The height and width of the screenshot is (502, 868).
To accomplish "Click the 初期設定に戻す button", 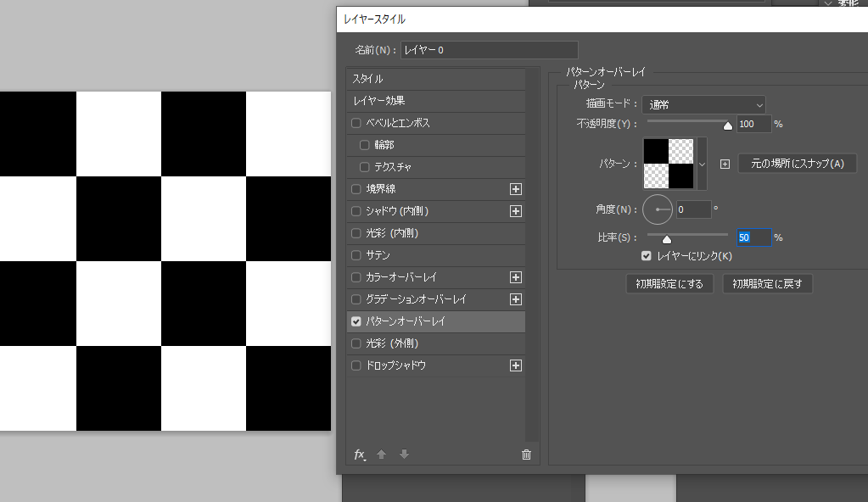I will [x=768, y=284].
